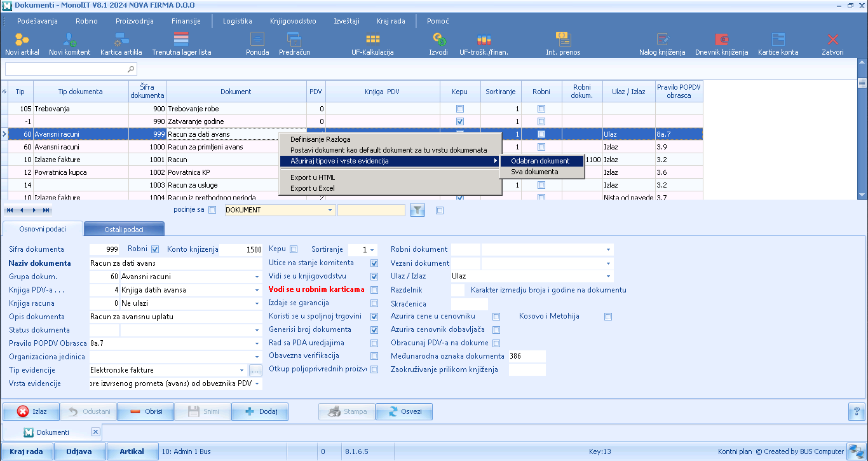Click the network computers icon in status bar
This screenshot has height=461, width=868.
855,451
